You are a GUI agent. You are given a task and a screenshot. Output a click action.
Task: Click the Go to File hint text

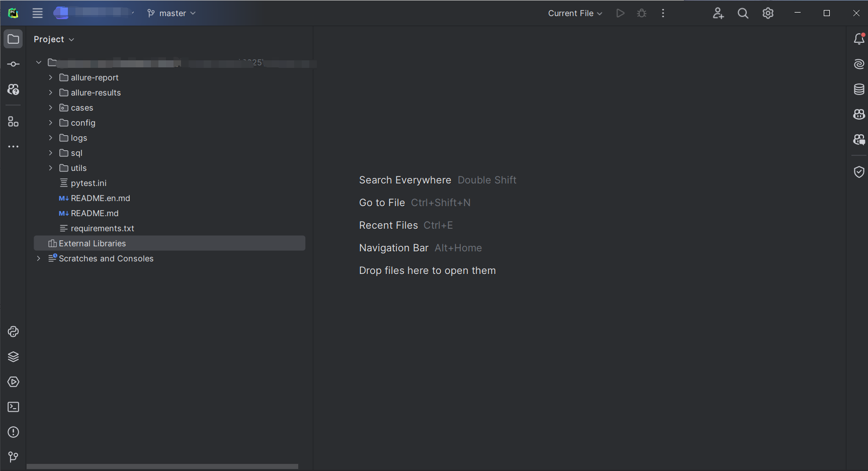(382, 203)
